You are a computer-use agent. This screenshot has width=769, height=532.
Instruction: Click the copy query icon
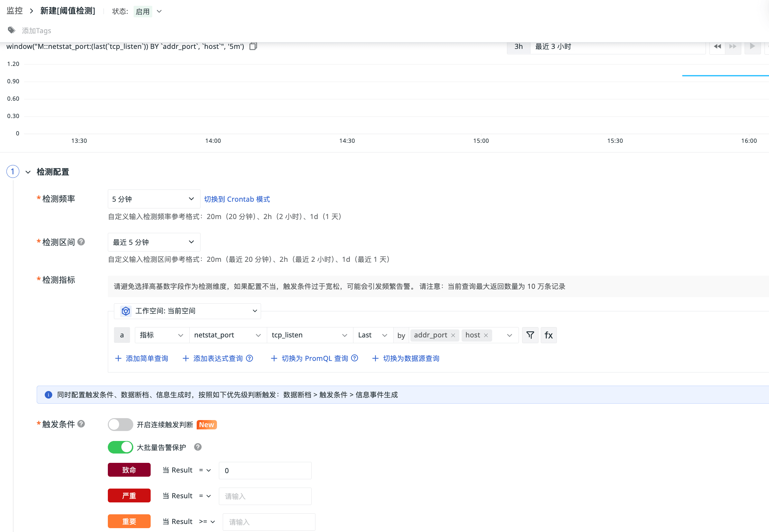tap(253, 46)
